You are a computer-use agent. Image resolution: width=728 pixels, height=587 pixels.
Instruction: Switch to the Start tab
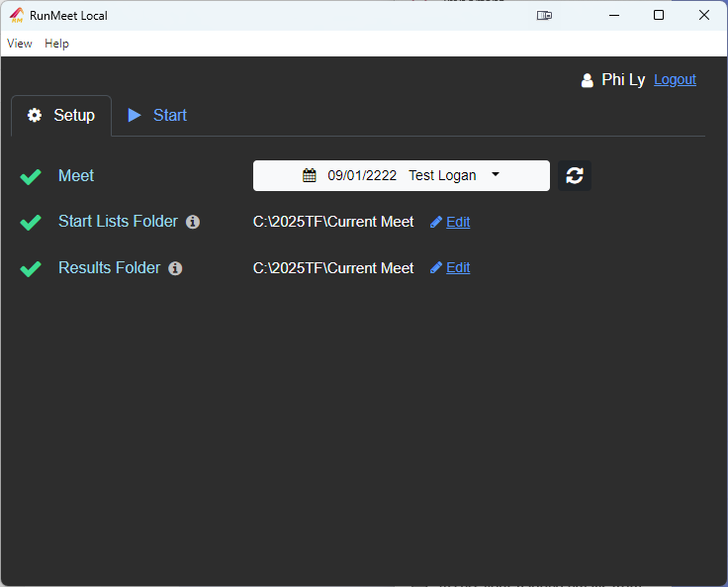click(x=157, y=115)
